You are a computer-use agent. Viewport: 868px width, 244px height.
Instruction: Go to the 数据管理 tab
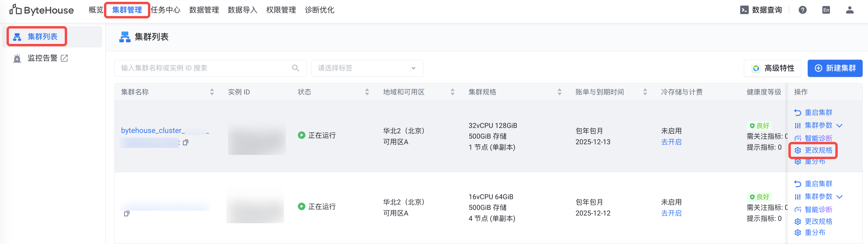point(204,10)
